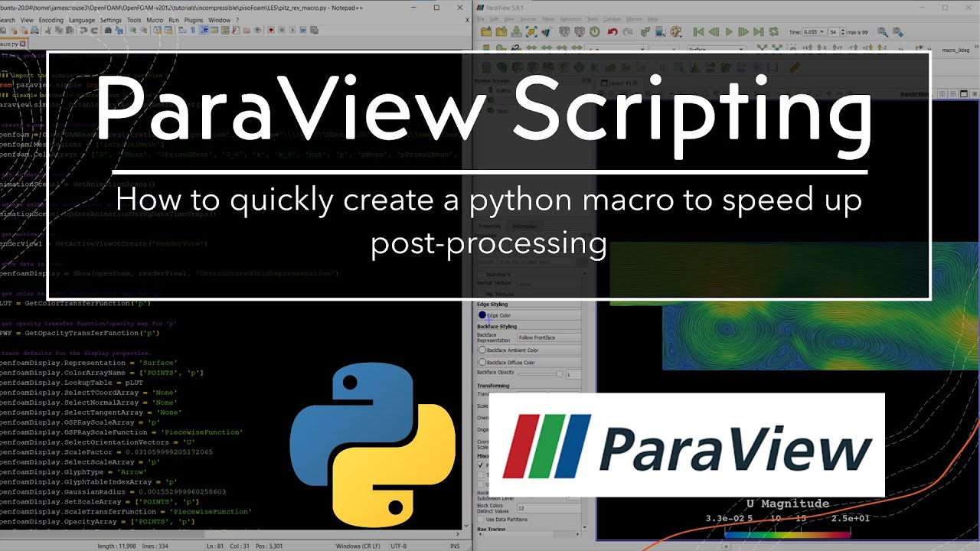Click Cut icon in Notepad++ toolbar

(47, 31)
